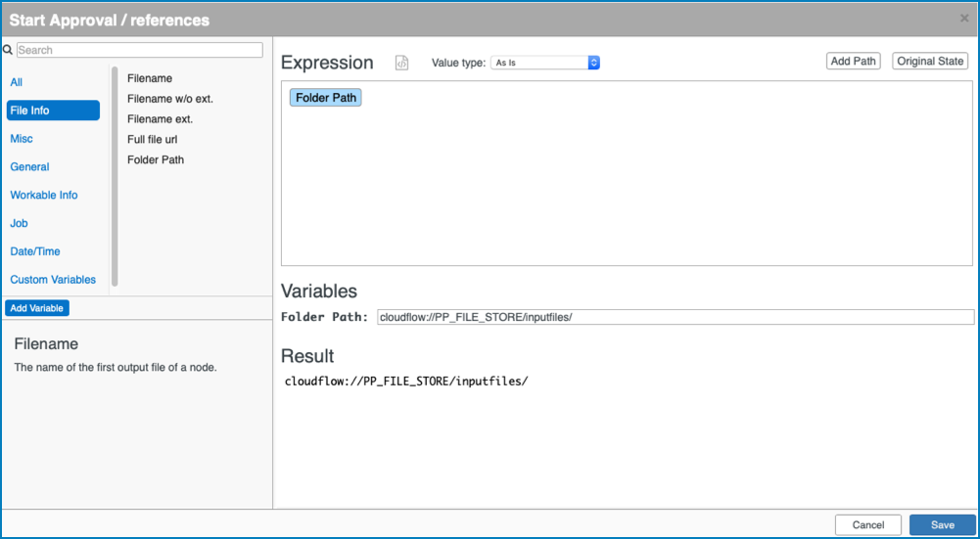Select the Date/Time category
This screenshot has height=539, width=980.
(x=35, y=251)
